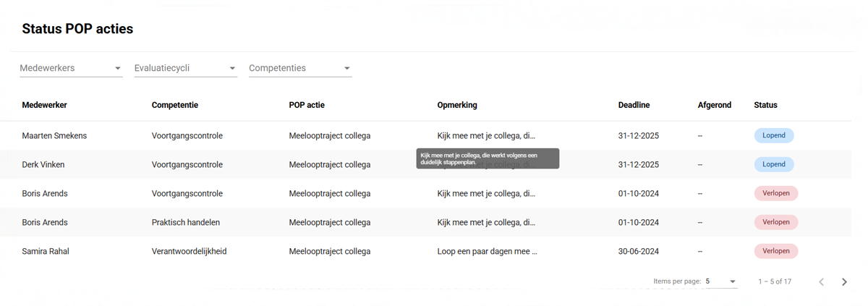The image size is (868, 306).
Task: Click truncated remark 'Loop een paar dagen mee'
Action: click(x=487, y=251)
